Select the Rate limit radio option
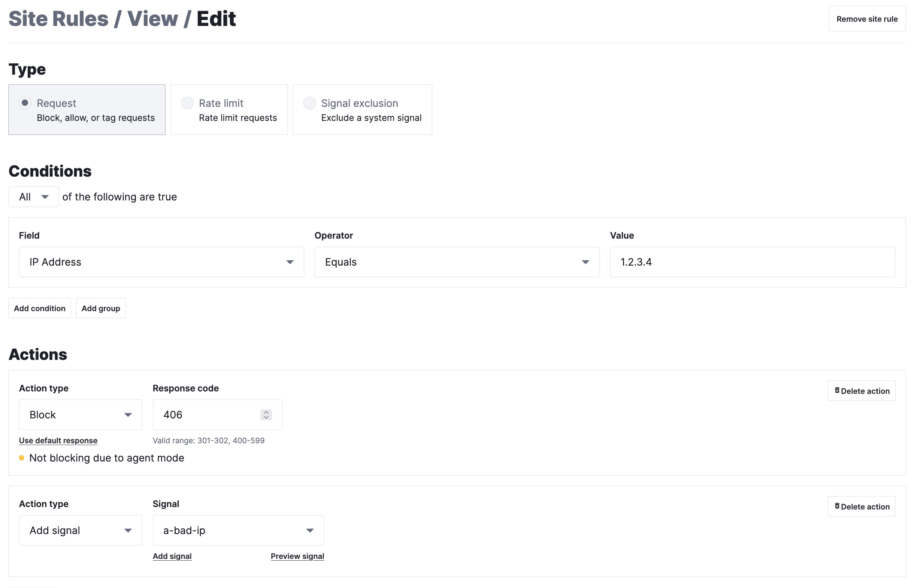The width and height of the screenshot is (920, 588). 187,103
